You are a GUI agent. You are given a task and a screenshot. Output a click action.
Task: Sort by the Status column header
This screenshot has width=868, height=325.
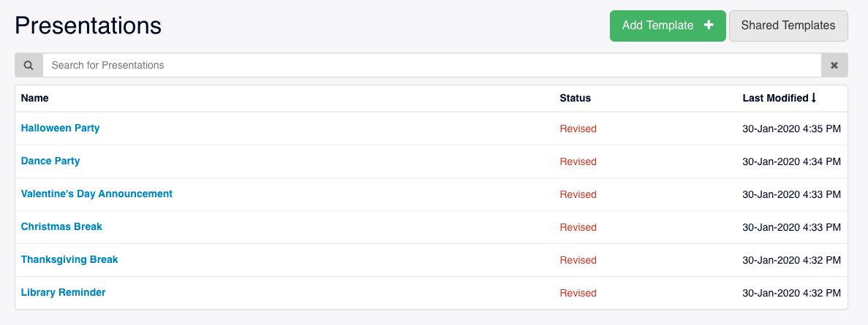pos(575,98)
